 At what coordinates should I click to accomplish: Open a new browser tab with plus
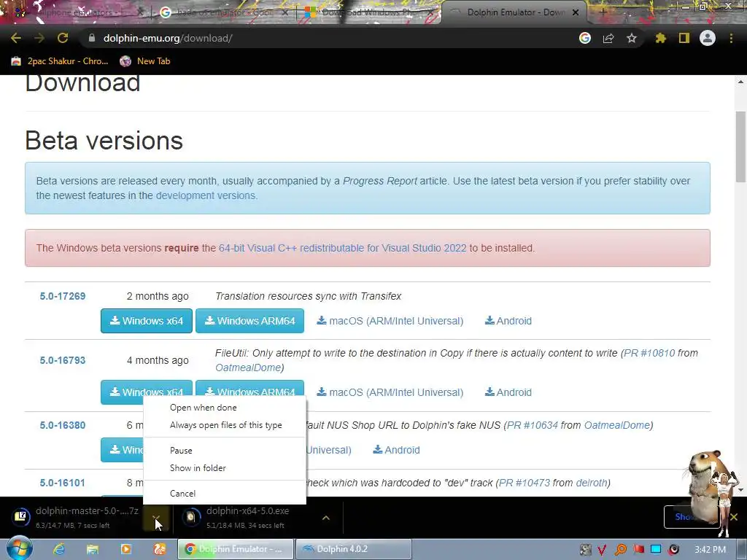pos(603,12)
